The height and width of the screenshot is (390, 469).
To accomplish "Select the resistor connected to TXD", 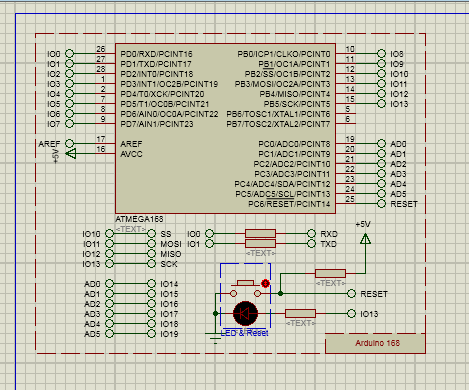I will coord(260,243).
